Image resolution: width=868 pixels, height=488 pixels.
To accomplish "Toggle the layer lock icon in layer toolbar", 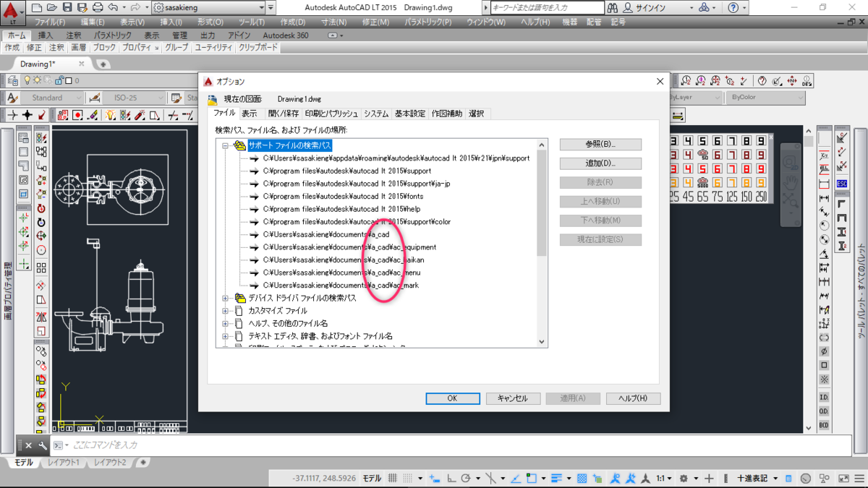I will pos(59,81).
